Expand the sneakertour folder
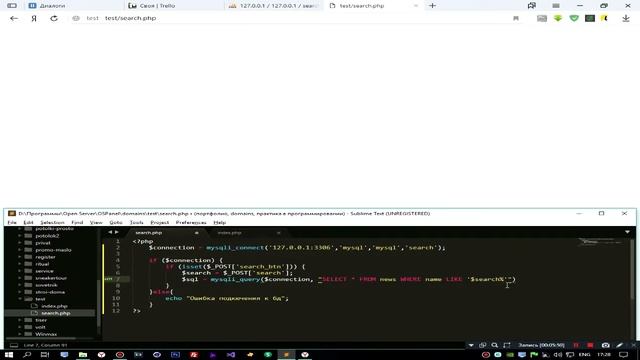 tap(20, 278)
